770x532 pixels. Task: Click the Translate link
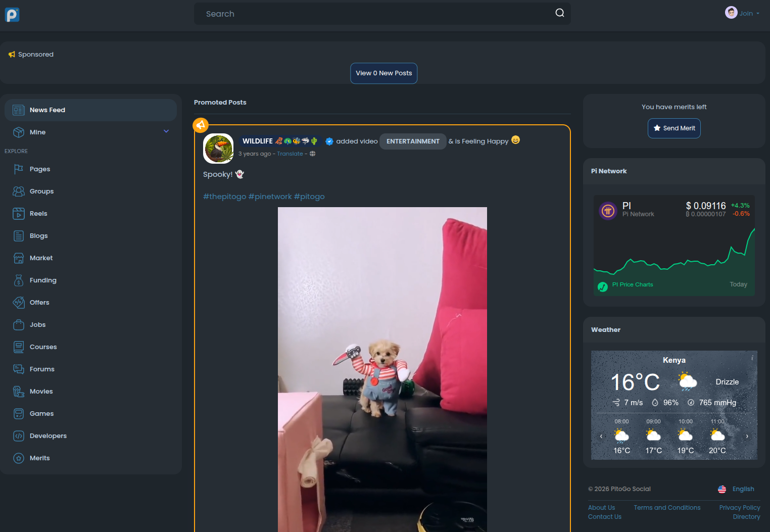[x=290, y=154]
